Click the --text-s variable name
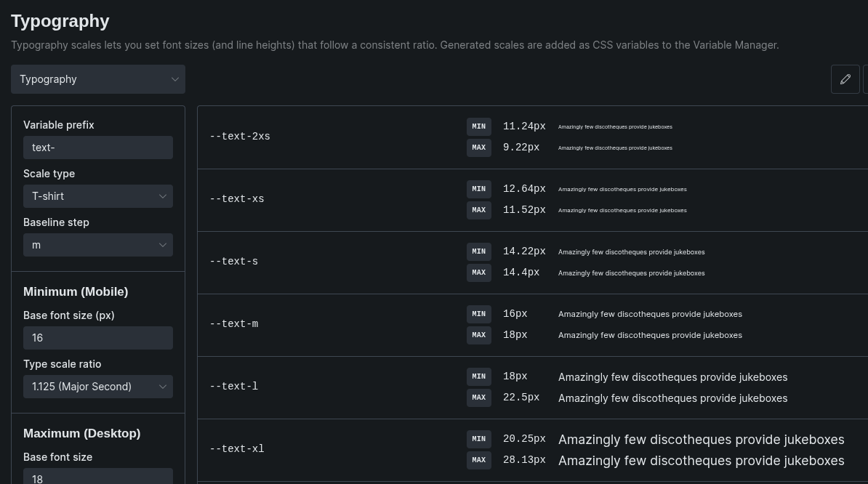 click(233, 262)
